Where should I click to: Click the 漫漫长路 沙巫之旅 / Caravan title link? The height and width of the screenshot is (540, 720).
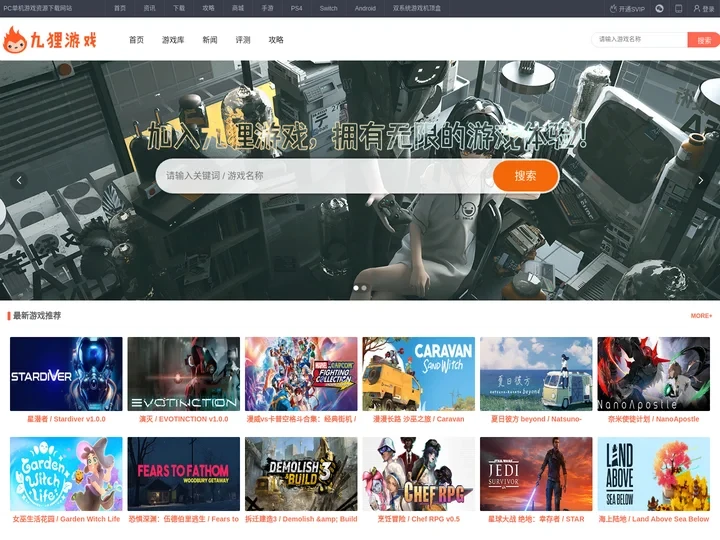point(419,419)
